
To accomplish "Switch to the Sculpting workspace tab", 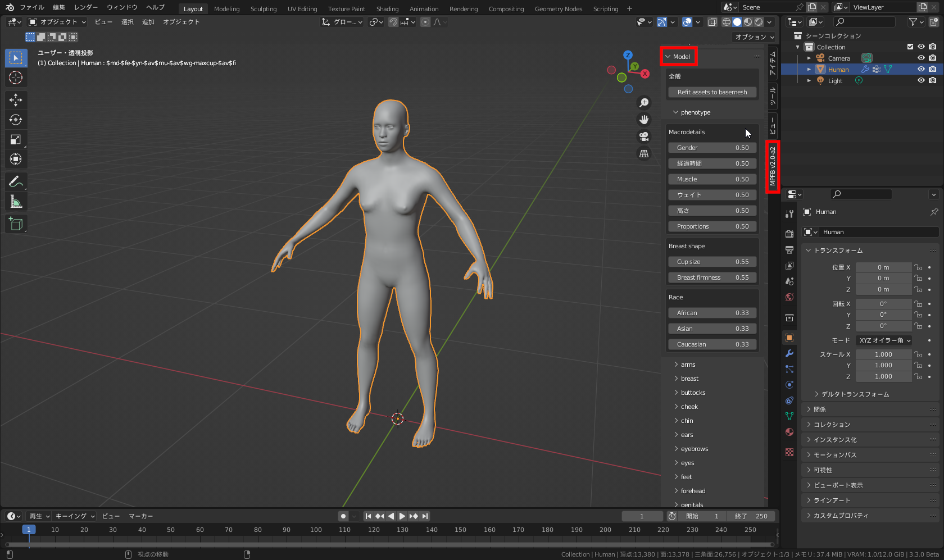I will 263,9.
